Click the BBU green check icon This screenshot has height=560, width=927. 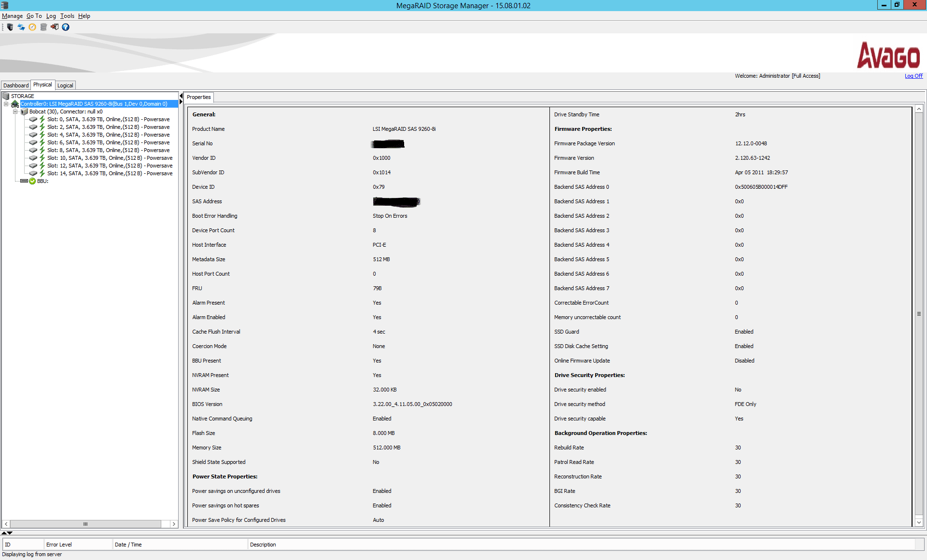click(32, 181)
